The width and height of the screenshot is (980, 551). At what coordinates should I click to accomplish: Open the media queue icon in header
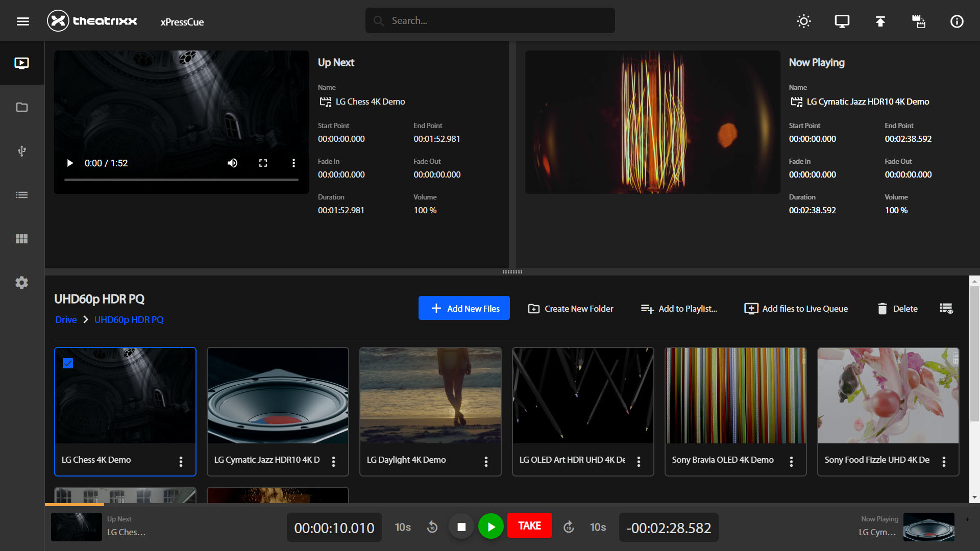coord(919,21)
